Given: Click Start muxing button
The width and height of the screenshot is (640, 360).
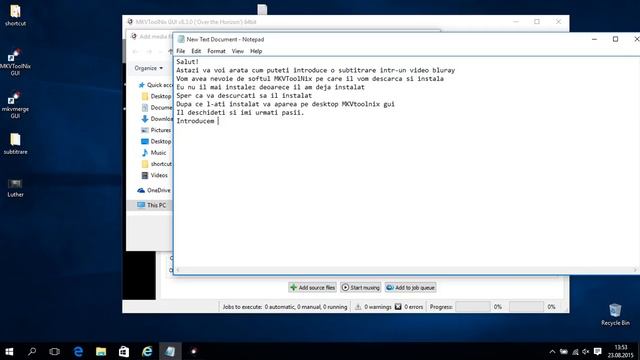Looking at the screenshot, I should (361, 288).
